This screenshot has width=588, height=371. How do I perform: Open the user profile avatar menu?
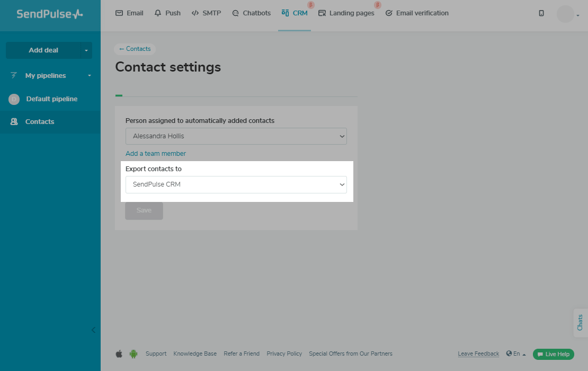coord(566,14)
